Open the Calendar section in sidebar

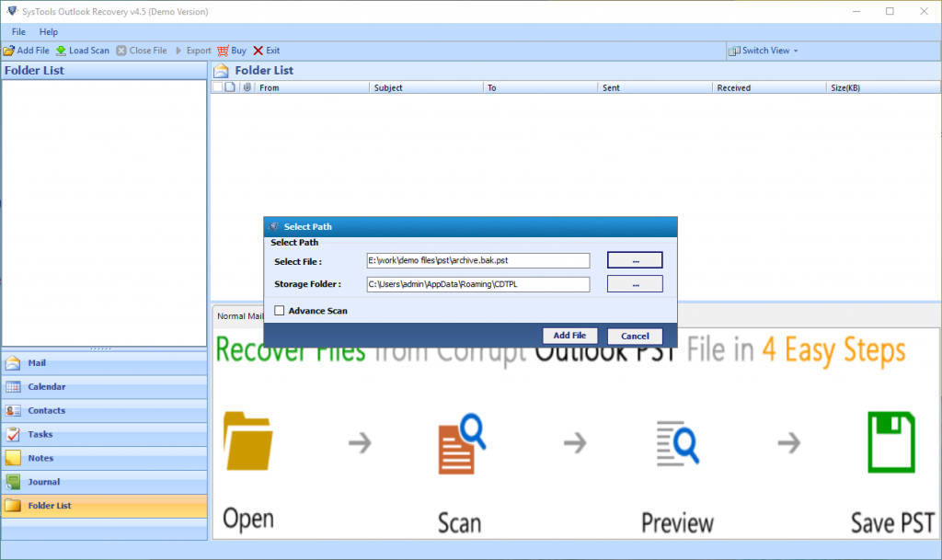[46, 387]
